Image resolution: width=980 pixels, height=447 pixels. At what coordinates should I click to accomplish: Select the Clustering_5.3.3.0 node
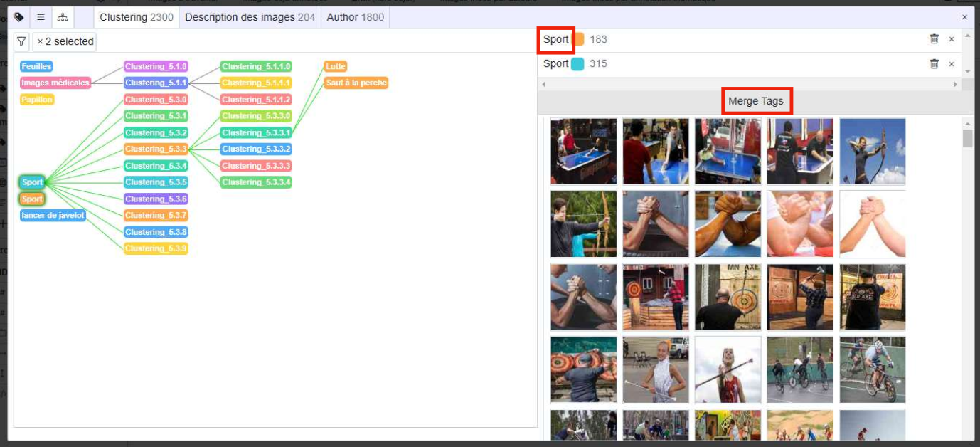pyautogui.click(x=256, y=116)
